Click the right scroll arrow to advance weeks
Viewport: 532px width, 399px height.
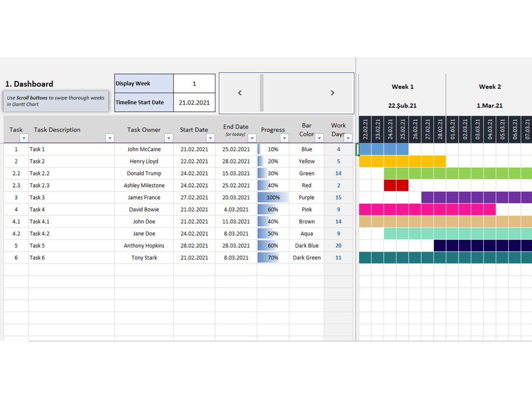click(332, 93)
